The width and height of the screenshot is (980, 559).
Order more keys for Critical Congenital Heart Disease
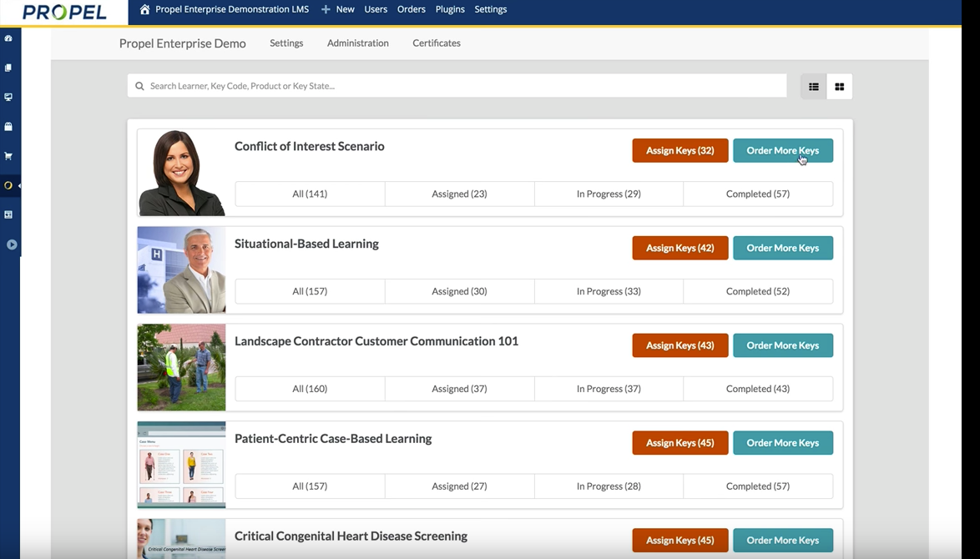[782, 541]
